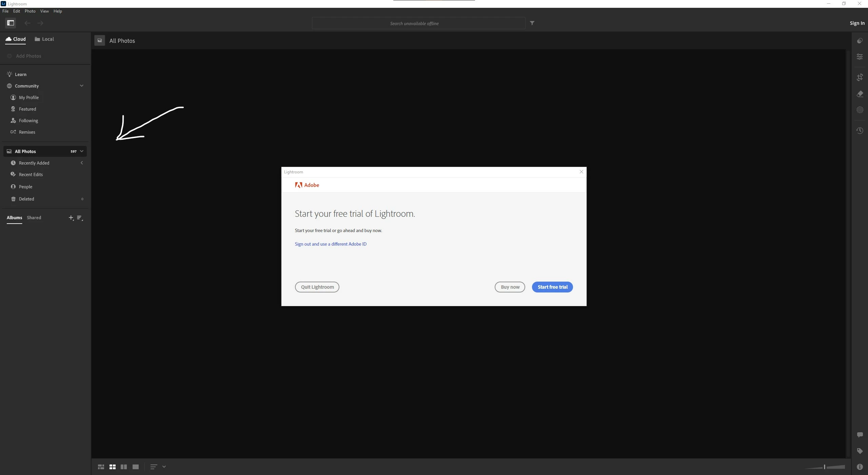Open the Keywords tag panel
This screenshot has height=475, width=868.
(860, 451)
